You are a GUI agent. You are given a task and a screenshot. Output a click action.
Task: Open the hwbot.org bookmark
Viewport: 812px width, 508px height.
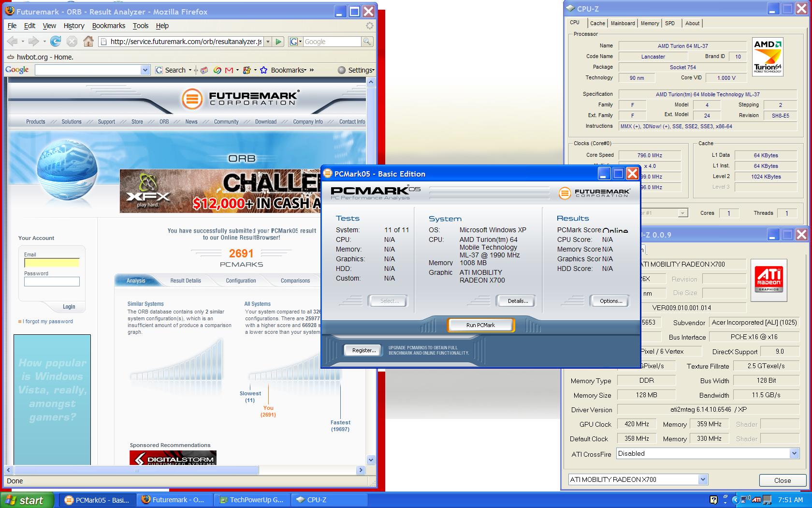coord(40,57)
